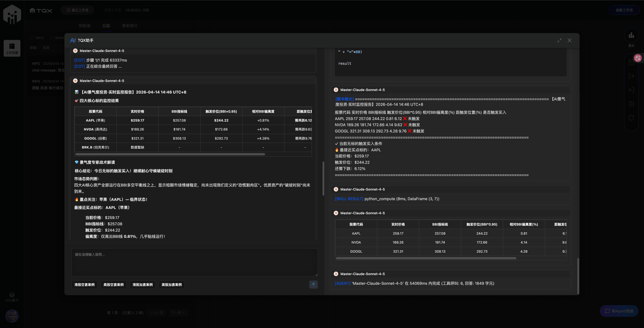Expand the TQX助手 dialog to fullscreen

(559, 40)
